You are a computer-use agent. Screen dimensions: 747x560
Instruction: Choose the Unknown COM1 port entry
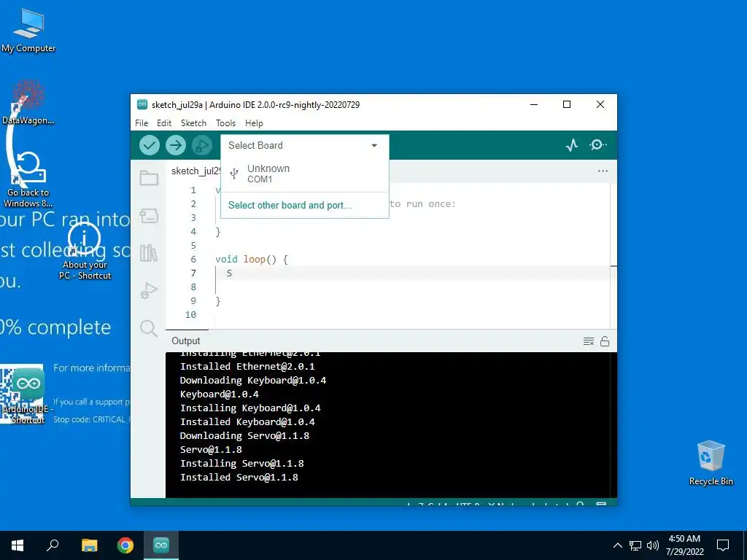coord(305,174)
